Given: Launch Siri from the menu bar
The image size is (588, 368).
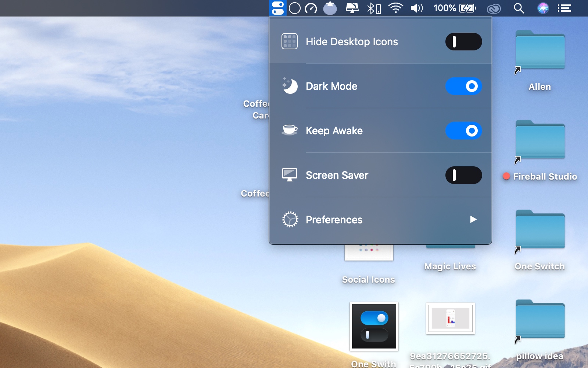Looking at the screenshot, I should pyautogui.click(x=543, y=8).
